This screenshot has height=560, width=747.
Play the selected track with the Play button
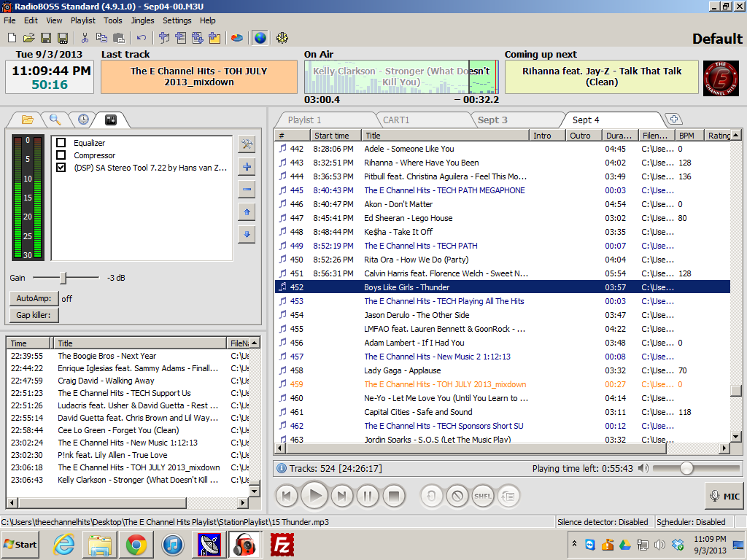pos(315,496)
